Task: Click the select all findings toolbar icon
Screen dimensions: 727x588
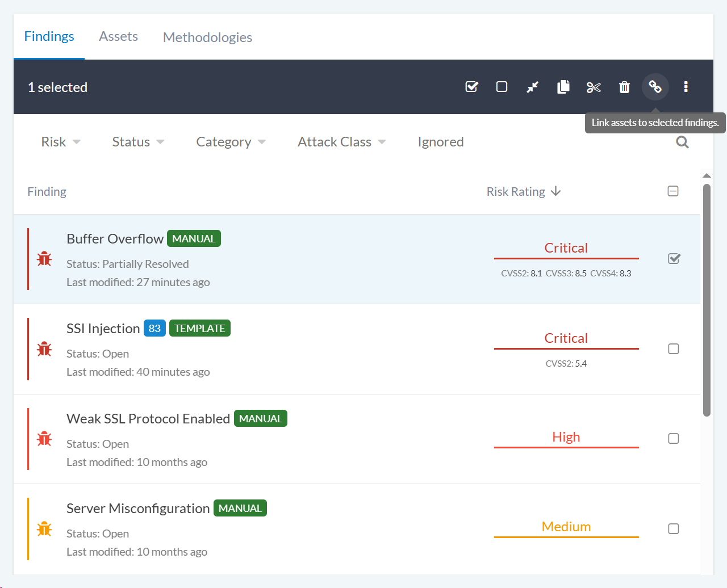Action: (x=471, y=87)
